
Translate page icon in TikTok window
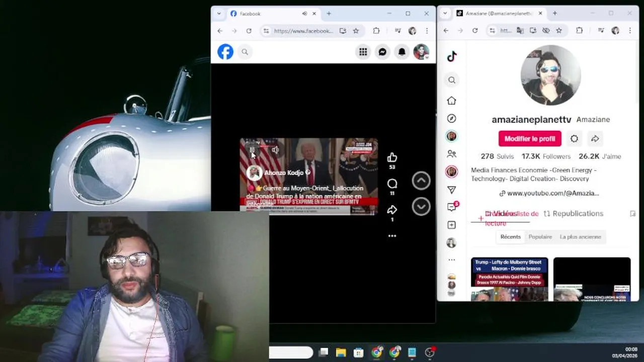(x=520, y=31)
